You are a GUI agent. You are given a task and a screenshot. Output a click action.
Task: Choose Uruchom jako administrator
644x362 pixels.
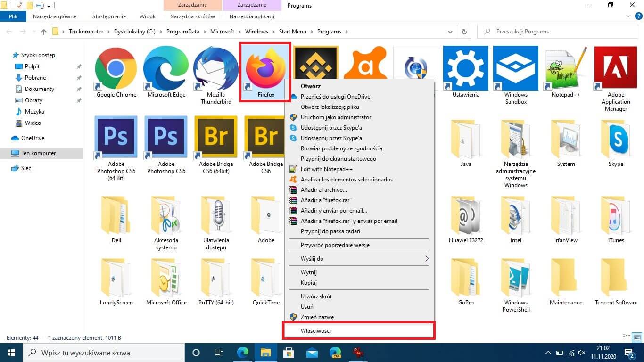point(359,117)
